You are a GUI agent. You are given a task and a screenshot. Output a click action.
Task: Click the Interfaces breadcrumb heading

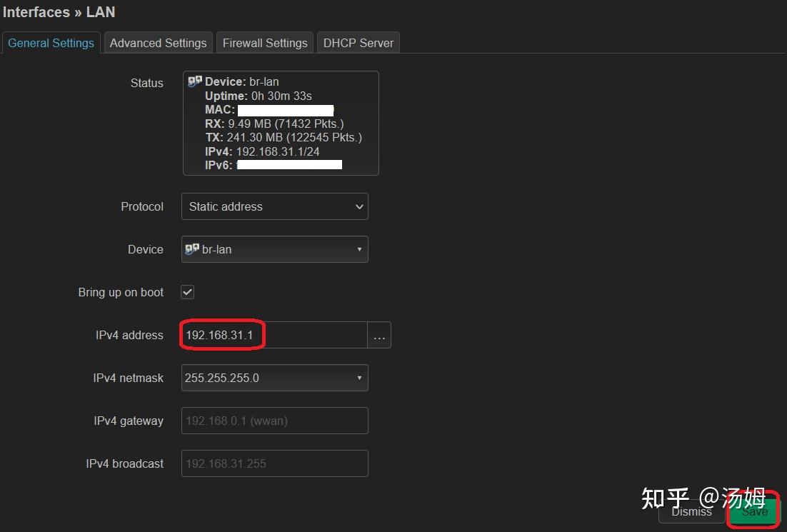pos(34,11)
